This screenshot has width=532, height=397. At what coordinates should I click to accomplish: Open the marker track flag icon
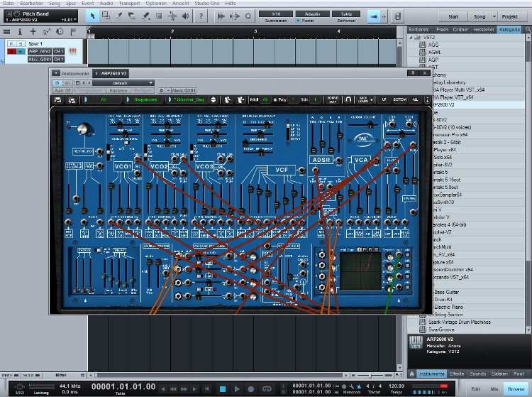[x=73, y=32]
